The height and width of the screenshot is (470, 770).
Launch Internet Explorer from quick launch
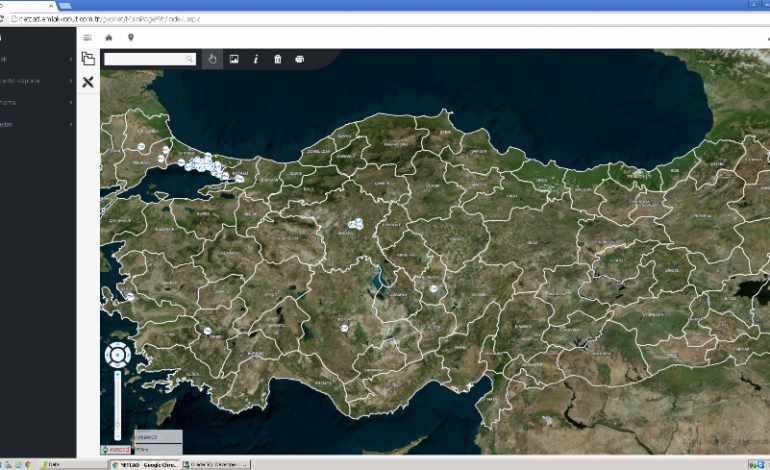click(18, 464)
